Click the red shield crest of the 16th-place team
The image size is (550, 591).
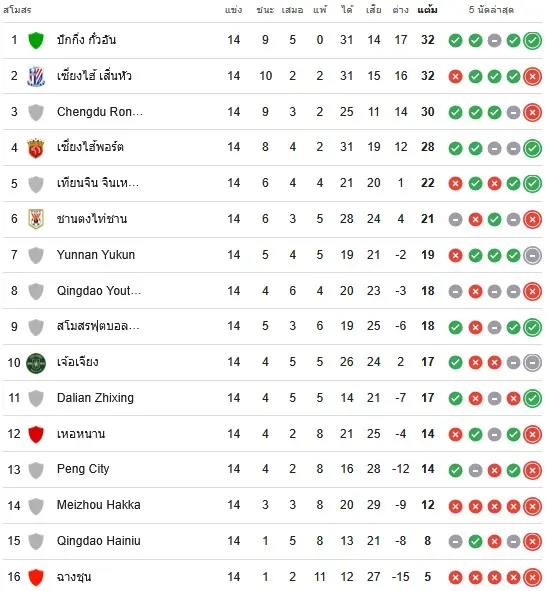coord(36,577)
